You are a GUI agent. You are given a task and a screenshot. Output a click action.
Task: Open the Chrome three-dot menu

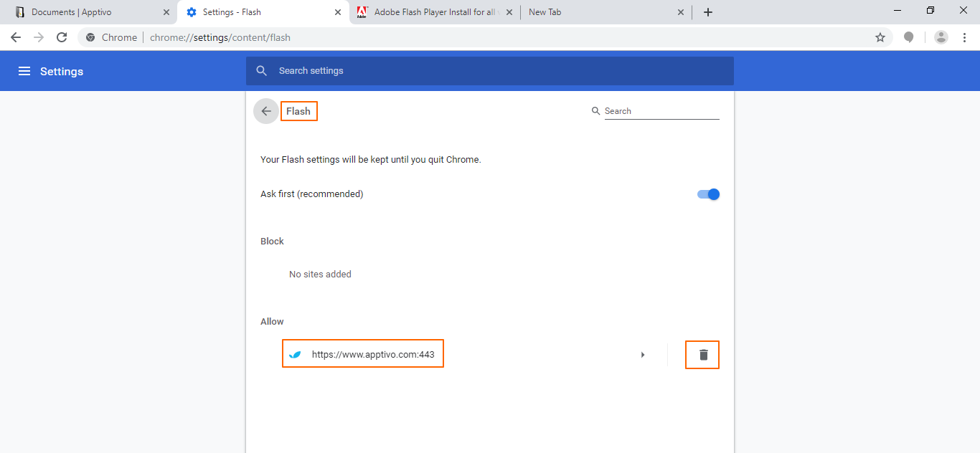[964, 37]
